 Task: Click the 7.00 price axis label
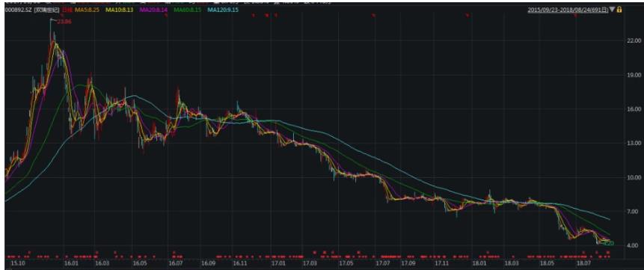click(x=633, y=211)
